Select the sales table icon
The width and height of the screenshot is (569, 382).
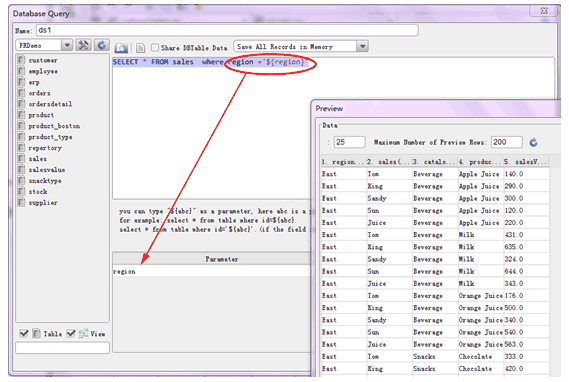point(21,159)
